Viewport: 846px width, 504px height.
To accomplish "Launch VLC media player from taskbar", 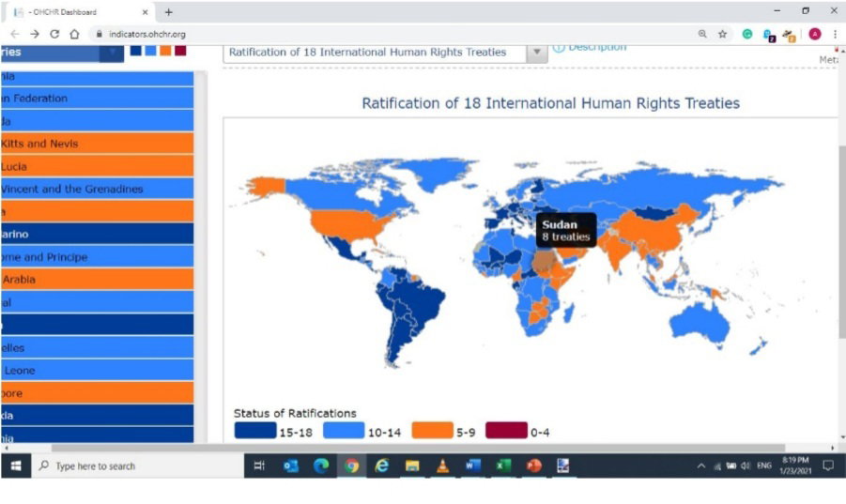I will [x=442, y=466].
